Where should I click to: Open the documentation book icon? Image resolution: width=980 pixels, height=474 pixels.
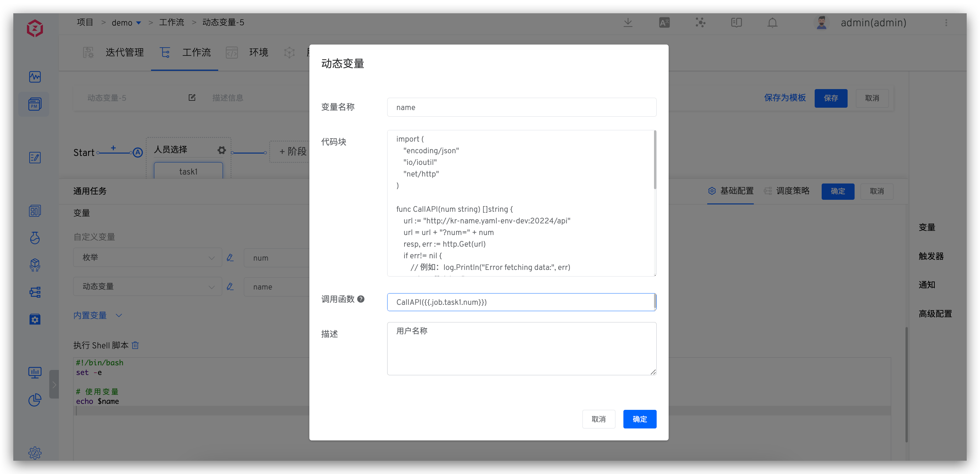click(736, 23)
